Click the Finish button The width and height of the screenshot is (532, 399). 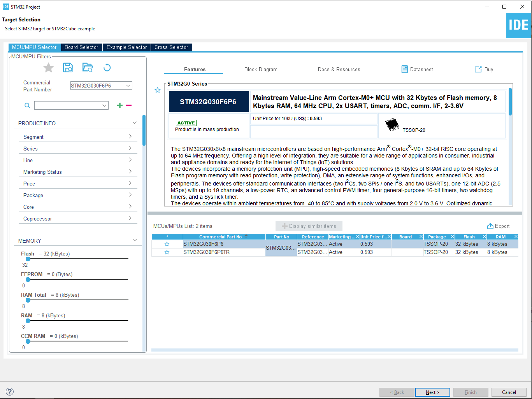tap(471, 392)
